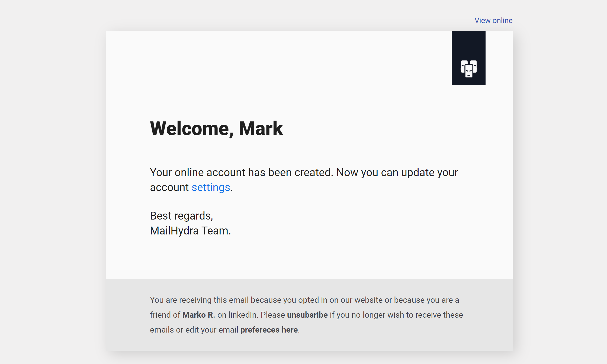Click the word linkedIn in the footer
Screen dimensions: 607x364
point(243,315)
